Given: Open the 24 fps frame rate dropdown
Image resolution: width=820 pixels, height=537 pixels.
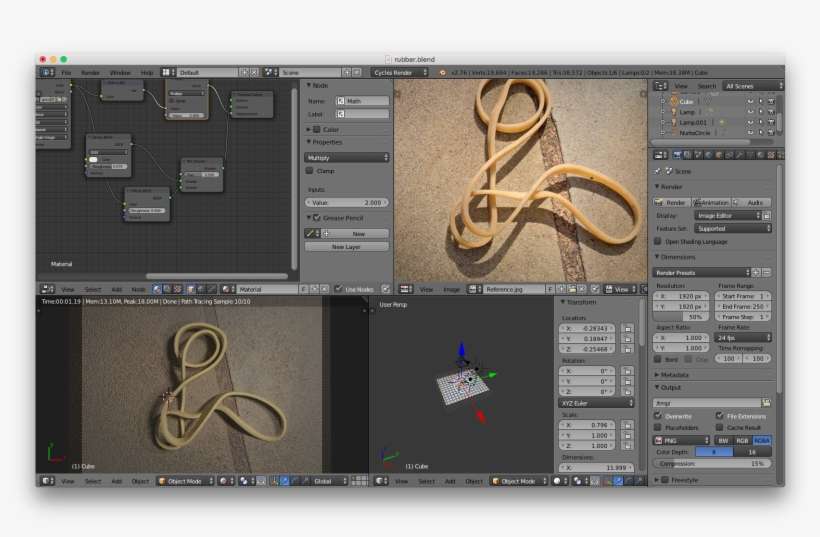Looking at the screenshot, I should point(743,338).
